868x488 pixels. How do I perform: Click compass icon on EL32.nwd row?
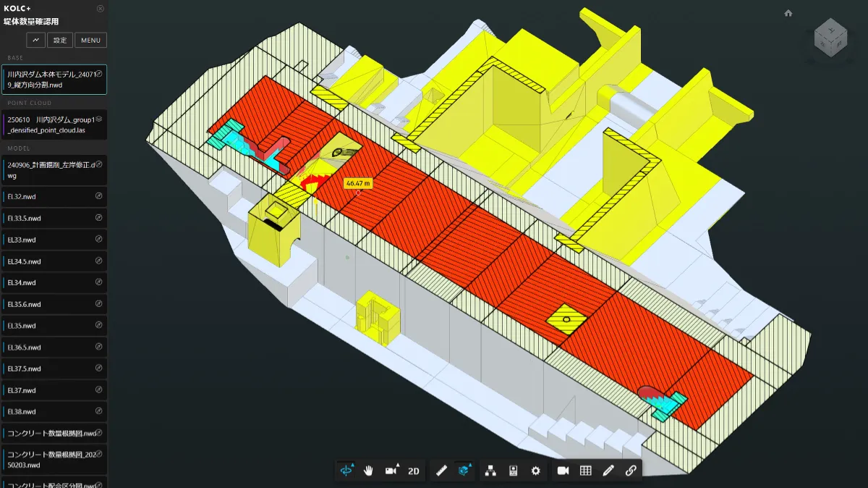click(x=99, y=196)
